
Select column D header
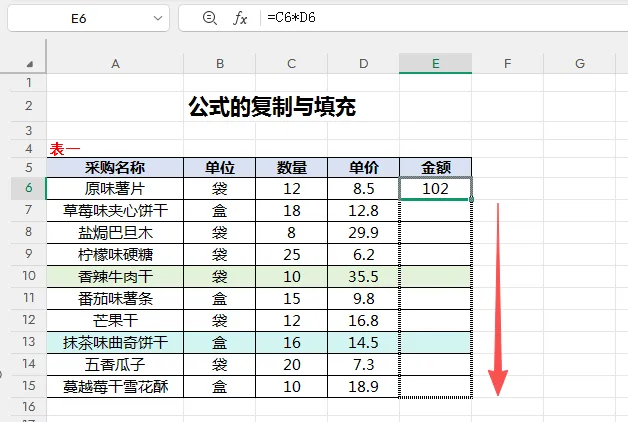[x=364, y=64]
